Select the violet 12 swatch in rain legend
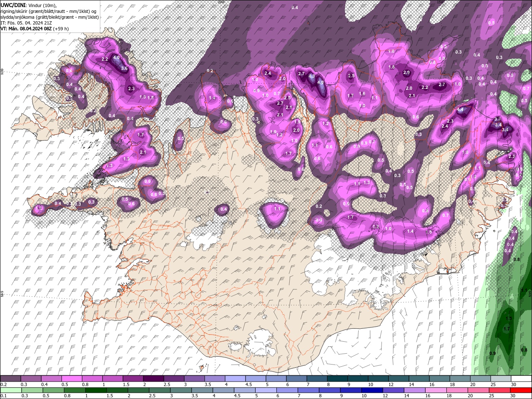This screenshot has width=532, height=399. [x=393, y=390]
